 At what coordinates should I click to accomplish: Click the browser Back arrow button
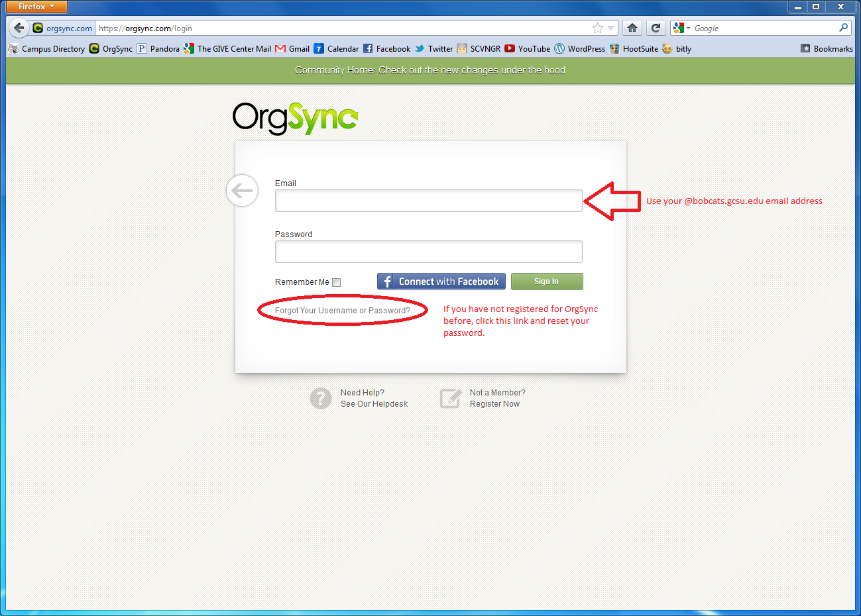[x=19, y=28]
